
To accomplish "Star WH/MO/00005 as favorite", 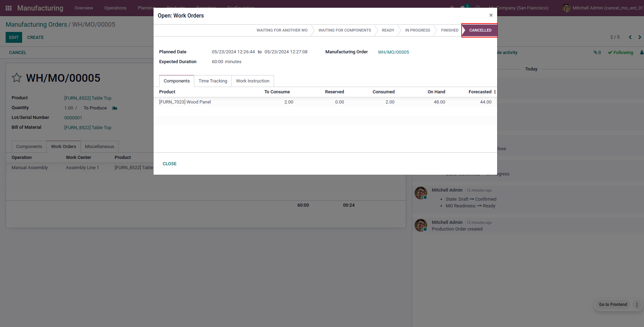I will pyautogui.click(x=17, y=78).
